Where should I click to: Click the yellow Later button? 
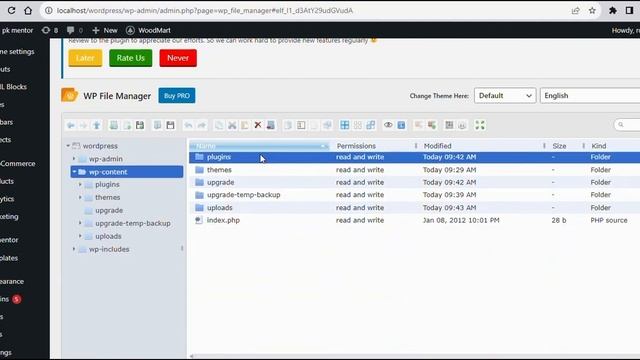click(x=85, y=58)
